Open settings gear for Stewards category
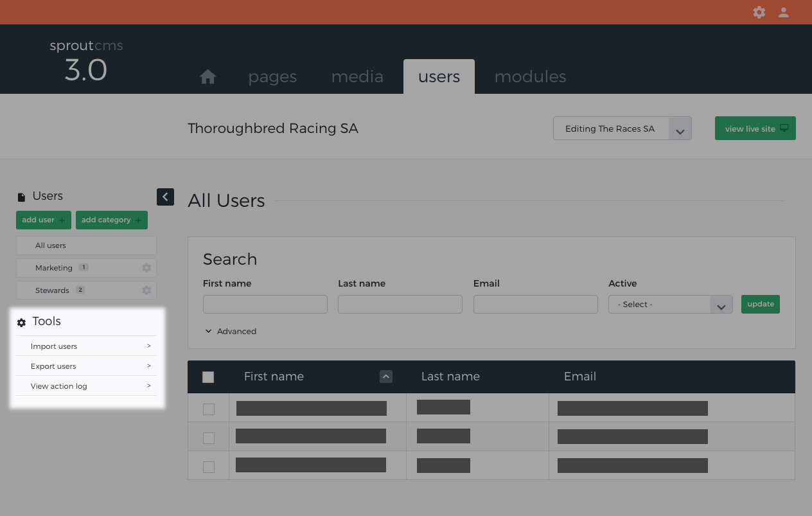Viewport: 812px width, 516px height. (146, 290)
